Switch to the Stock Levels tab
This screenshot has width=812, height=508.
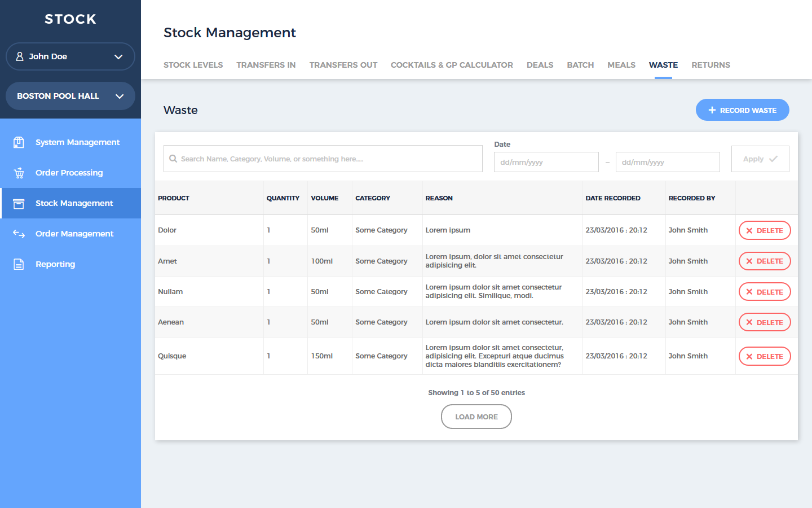coord(193,65)
